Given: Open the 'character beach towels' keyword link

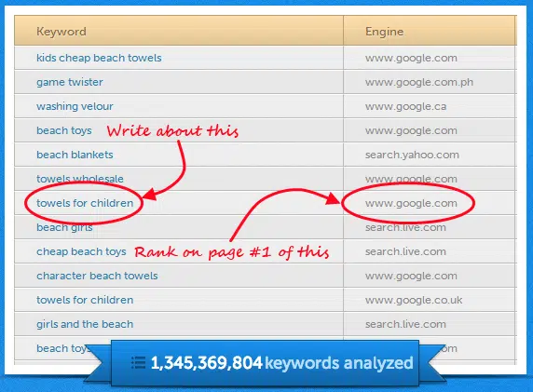Looking at the screenshot, I should click(x=97, y=276).
